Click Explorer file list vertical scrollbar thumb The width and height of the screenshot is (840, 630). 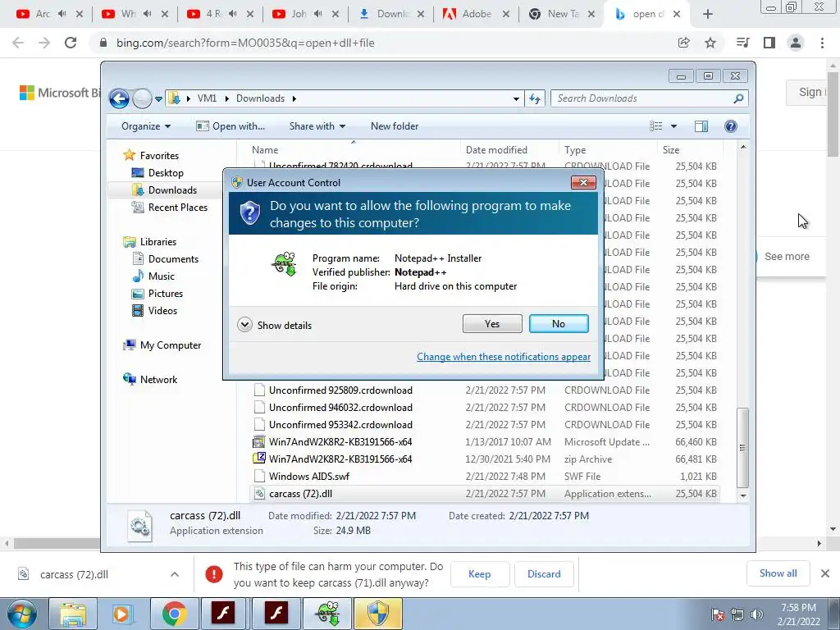(x=743, y=447)
